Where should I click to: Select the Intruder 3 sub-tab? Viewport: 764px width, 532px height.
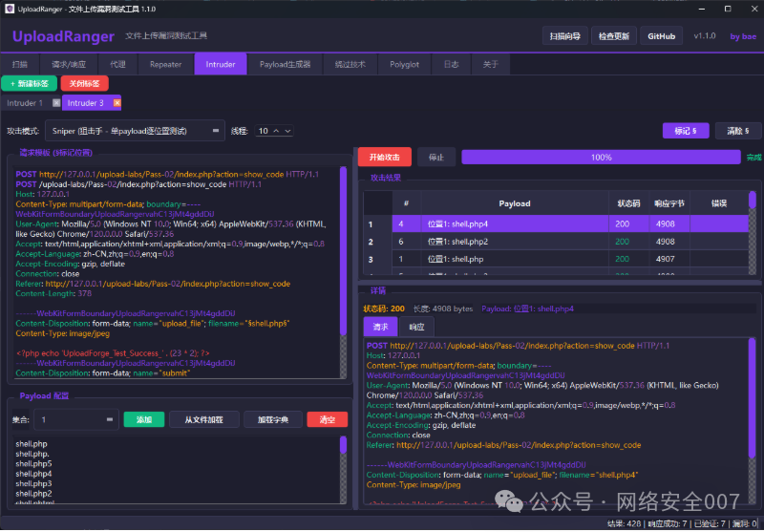tap(86, 103)
